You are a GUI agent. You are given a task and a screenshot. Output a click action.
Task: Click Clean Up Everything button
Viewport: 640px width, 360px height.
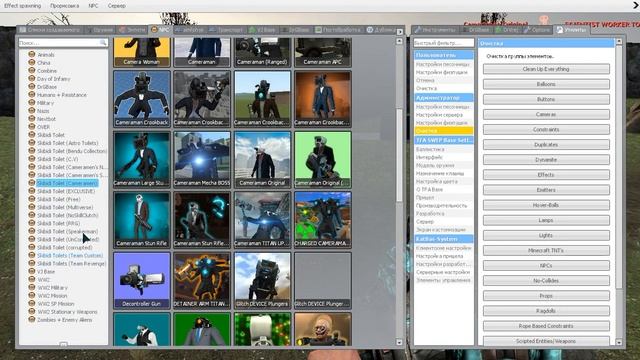pyautogui.click(x=546, y=69)
